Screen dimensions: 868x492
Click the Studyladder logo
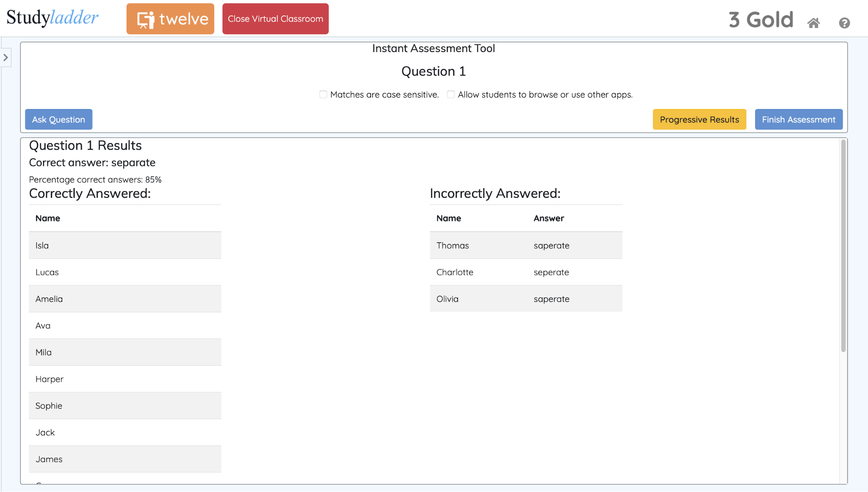click(x=53, y=18)
